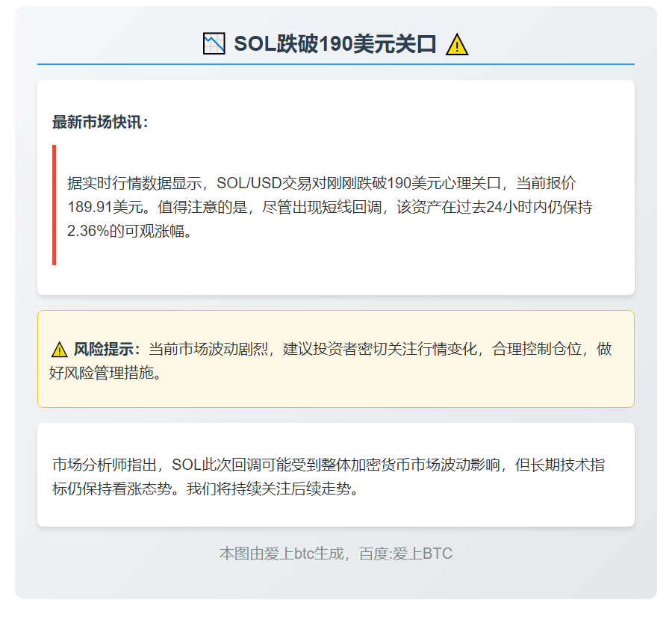672x623 pixels.
Task: Click the yellow risk notice card
Action: pyautogui.click(x=336, y=359)
